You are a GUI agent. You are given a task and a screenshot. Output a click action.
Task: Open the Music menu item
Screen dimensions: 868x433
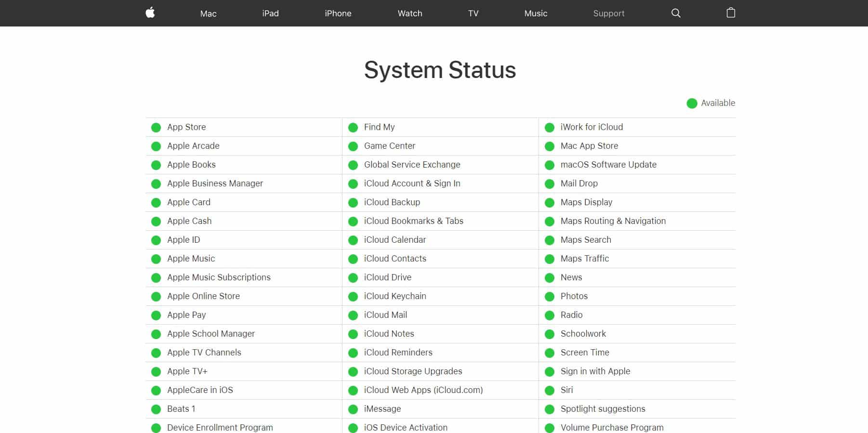[536, 13]
